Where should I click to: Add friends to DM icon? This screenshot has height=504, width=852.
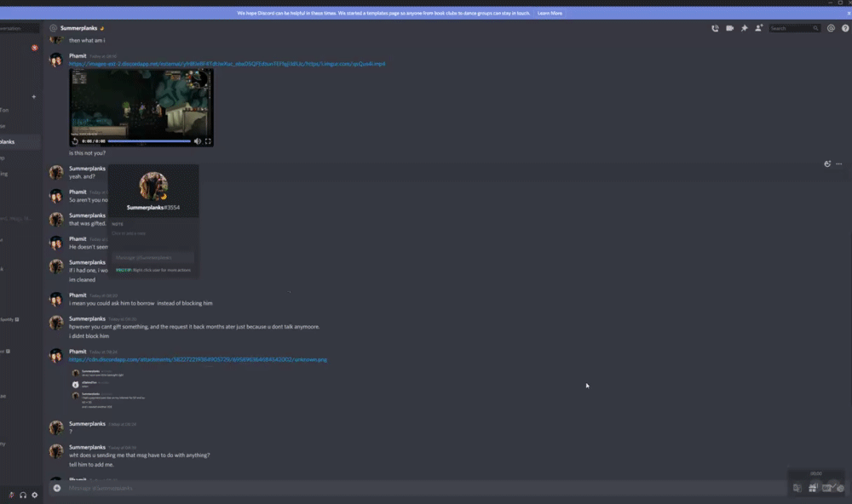coord(759,28)
